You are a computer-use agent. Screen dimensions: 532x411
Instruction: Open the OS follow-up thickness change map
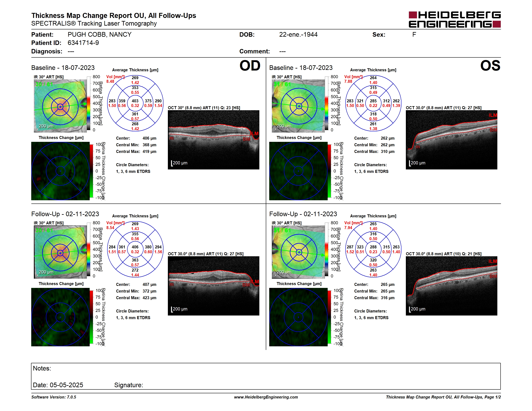pos(298,317)
